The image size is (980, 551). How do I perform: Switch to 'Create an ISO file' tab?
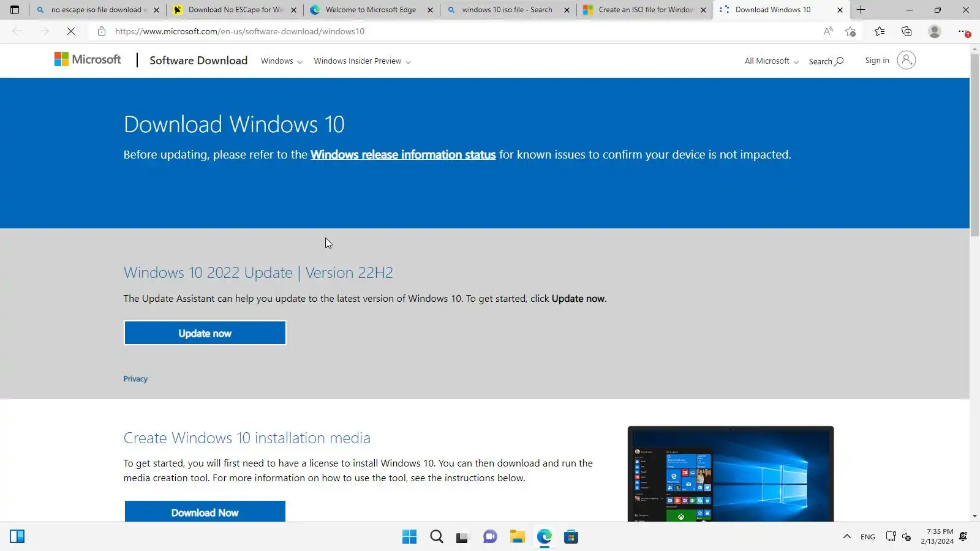(645, 10)
